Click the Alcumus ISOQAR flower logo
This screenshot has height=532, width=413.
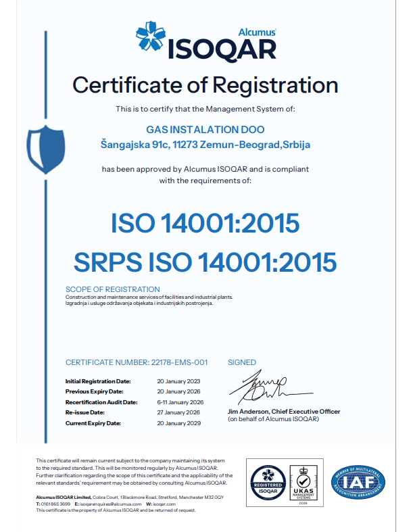pyautogui.click(x=151, y=36)
